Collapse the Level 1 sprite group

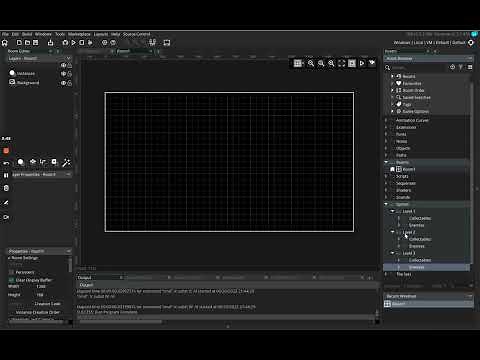pos(392,211)
